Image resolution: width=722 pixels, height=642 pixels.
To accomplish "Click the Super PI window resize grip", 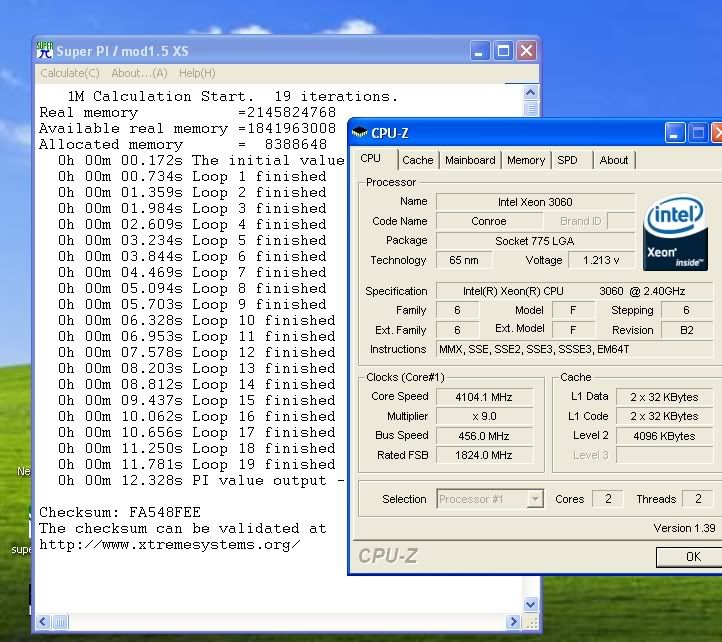I will [531, 623].
